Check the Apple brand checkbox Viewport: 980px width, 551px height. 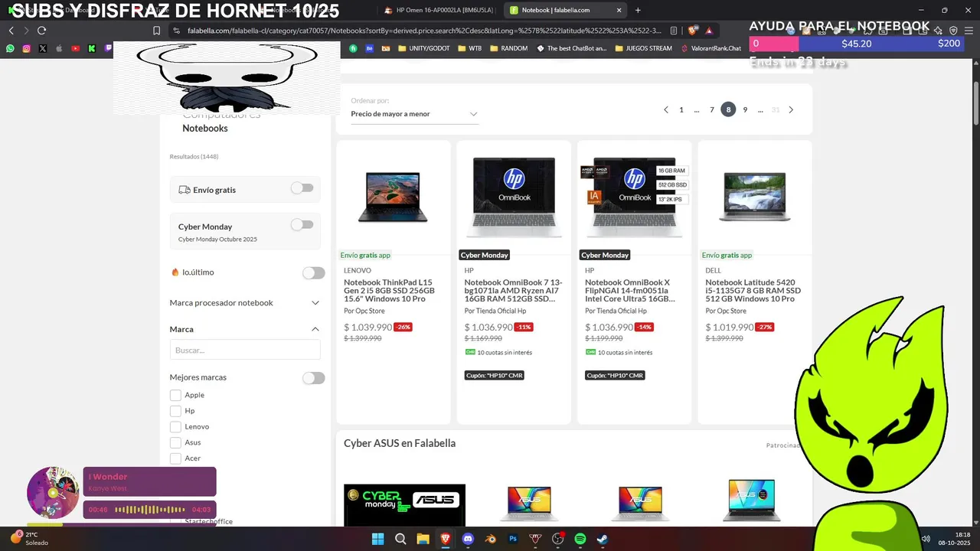pyautogui.click(x=175, y=395)
